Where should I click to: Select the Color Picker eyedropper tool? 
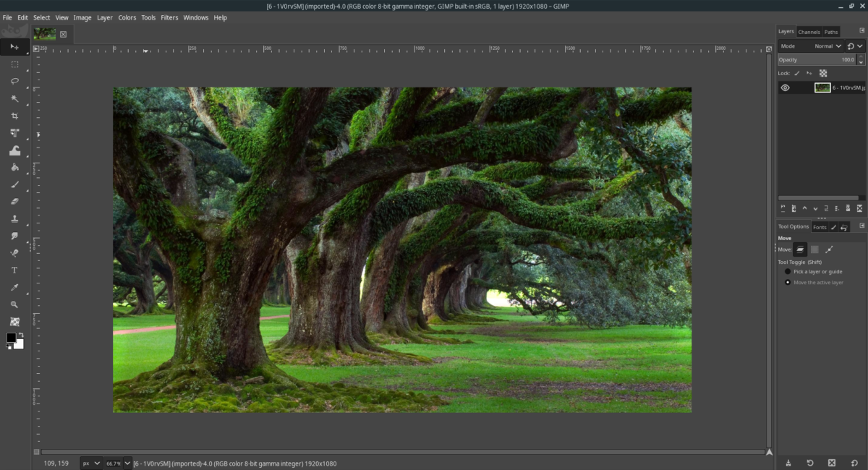coord(14,287)
